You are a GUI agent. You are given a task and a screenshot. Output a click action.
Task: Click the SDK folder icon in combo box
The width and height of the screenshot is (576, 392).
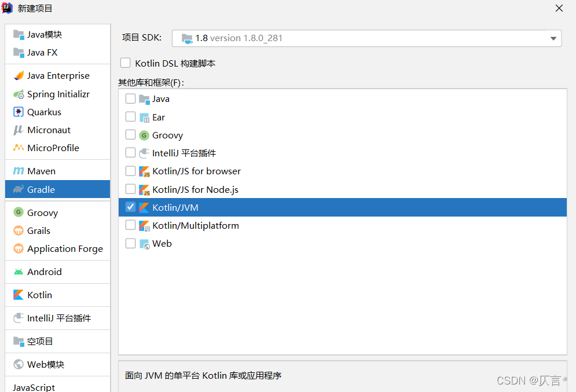187,39
